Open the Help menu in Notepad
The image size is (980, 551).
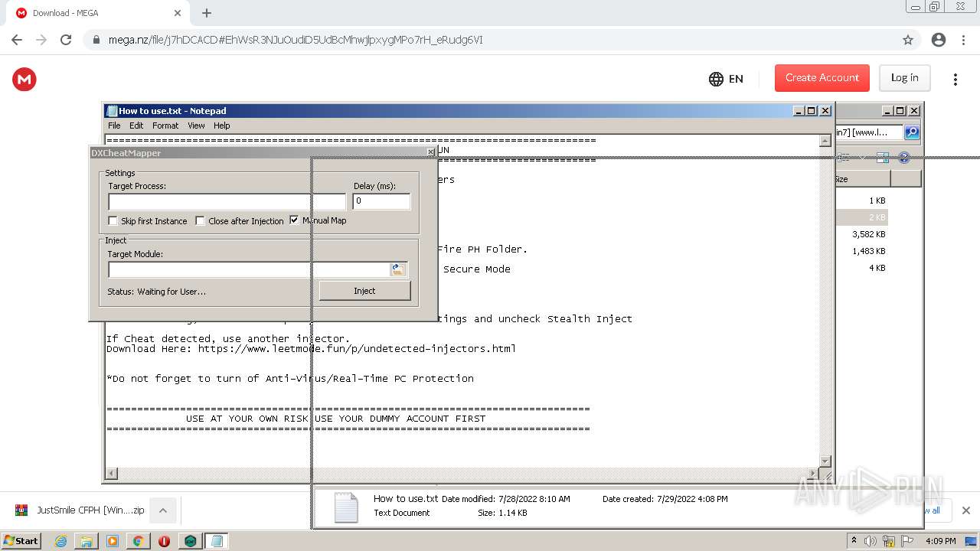[221, 126]
